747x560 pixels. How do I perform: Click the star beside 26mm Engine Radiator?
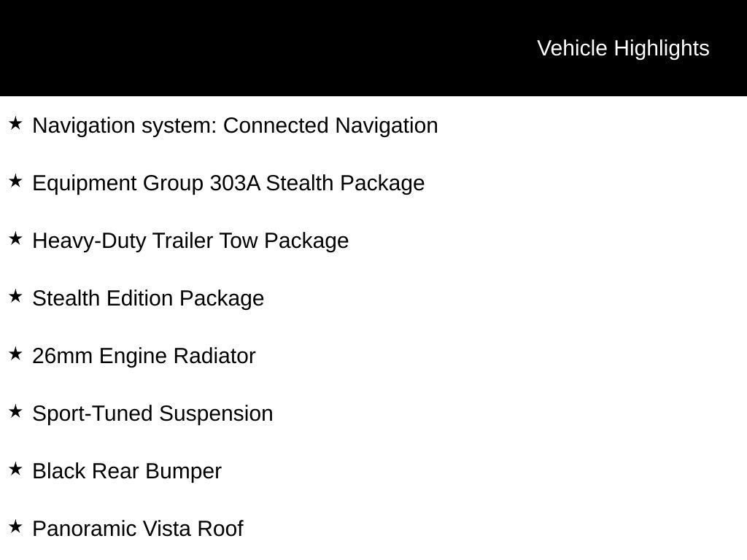(x=15, y=354)
